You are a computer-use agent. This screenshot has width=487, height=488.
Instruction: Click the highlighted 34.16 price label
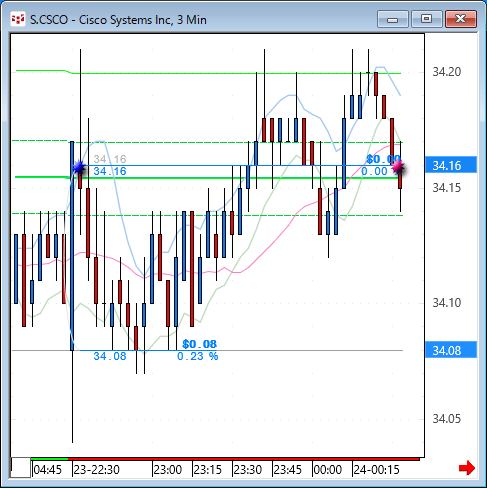[451, 165]
